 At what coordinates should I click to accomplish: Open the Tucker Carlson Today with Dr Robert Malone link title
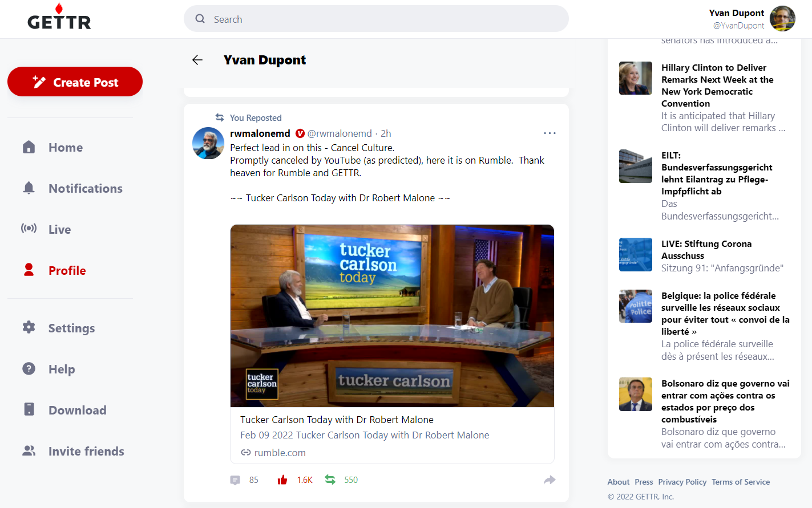click(337, 420)
